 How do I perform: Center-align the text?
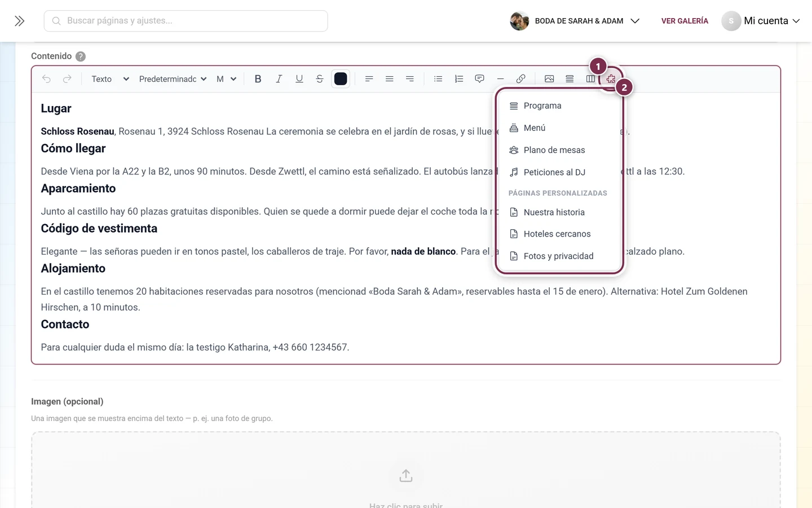pos(389,79)
